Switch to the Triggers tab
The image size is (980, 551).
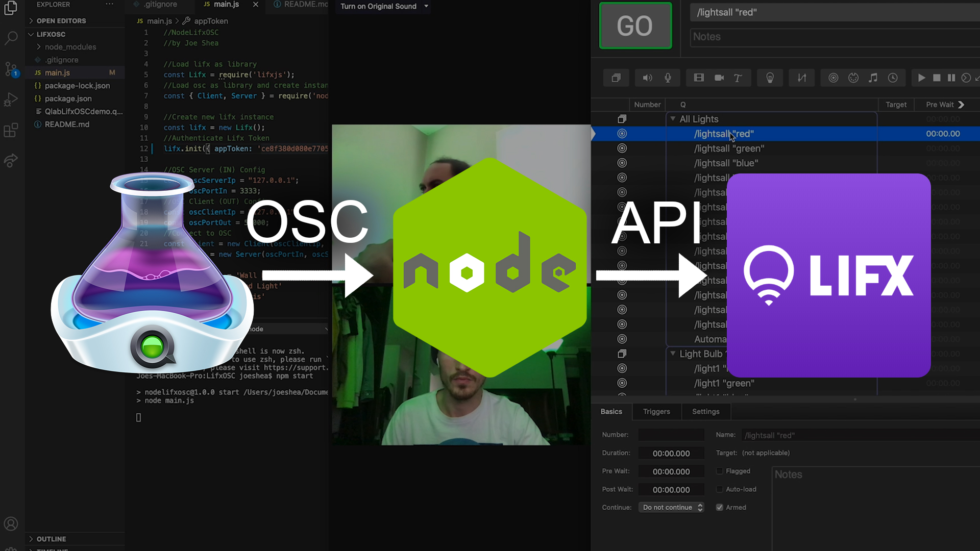coord(656,411)
